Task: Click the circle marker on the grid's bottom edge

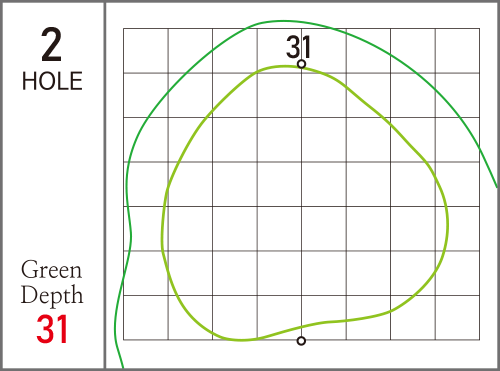Action: tap(301, 341)
